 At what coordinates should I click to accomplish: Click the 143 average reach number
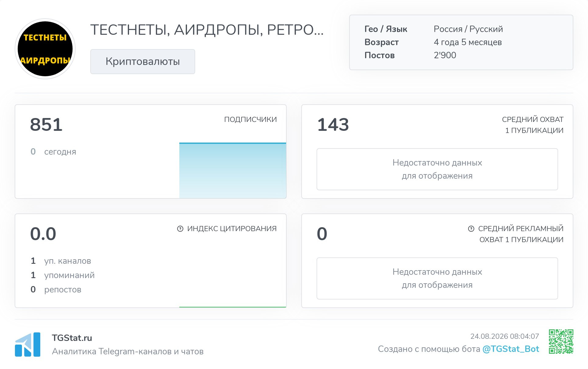click(333, 125)
